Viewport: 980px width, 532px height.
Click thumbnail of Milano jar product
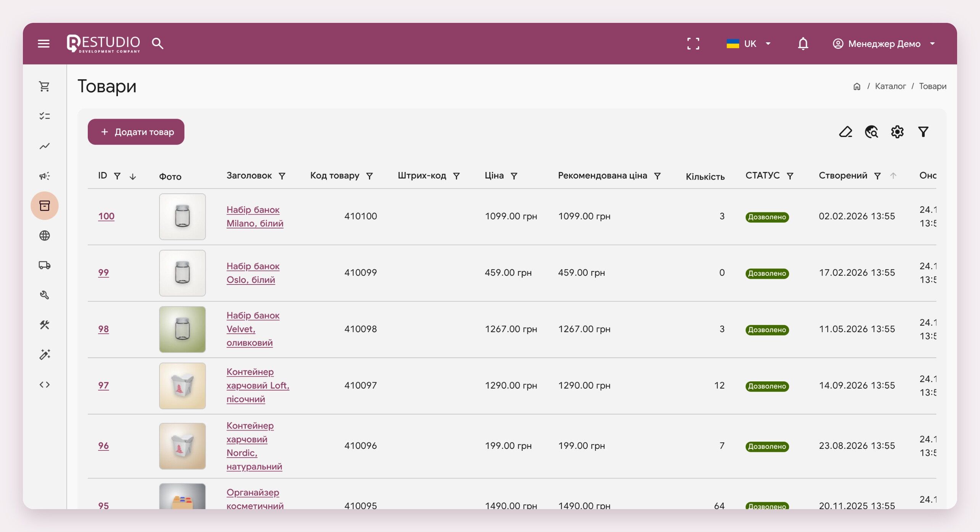[x=182, y=217]
